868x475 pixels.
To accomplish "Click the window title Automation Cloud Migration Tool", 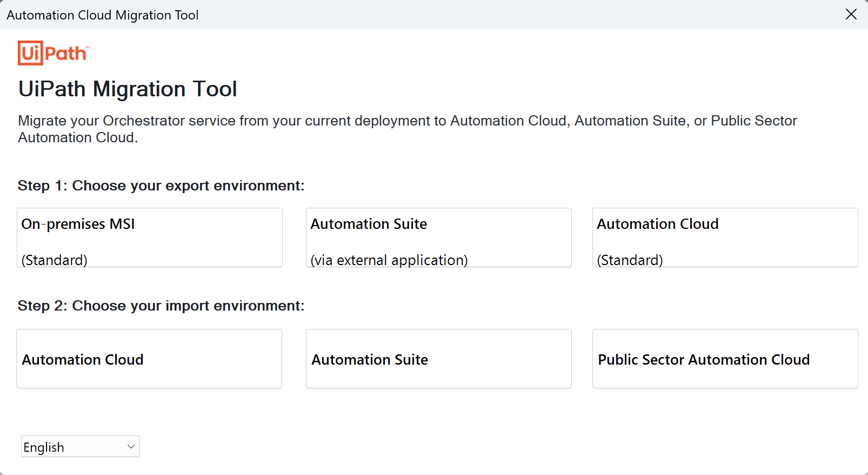I will (103, 15).
